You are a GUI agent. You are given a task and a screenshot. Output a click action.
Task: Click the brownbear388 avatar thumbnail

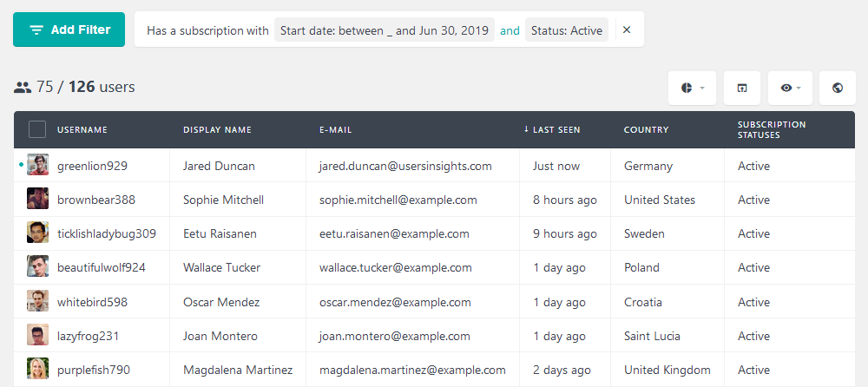pos(37,199)
